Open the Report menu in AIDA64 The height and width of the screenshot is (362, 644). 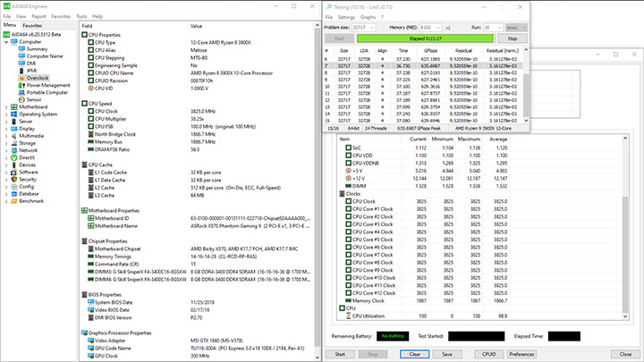[38, 16]
